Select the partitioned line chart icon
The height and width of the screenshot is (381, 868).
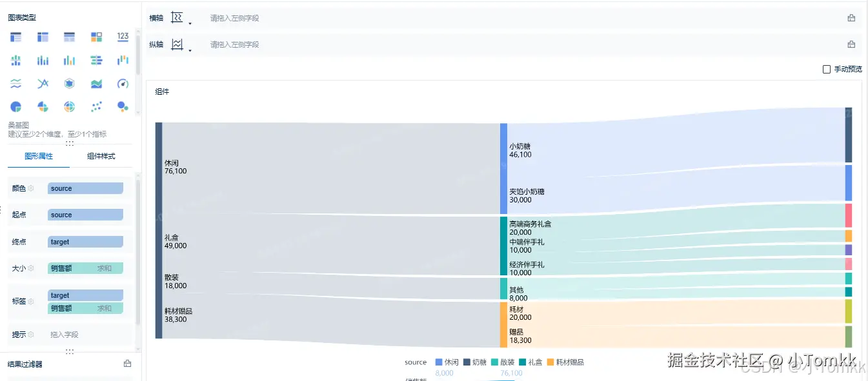(x=16, y=84)
